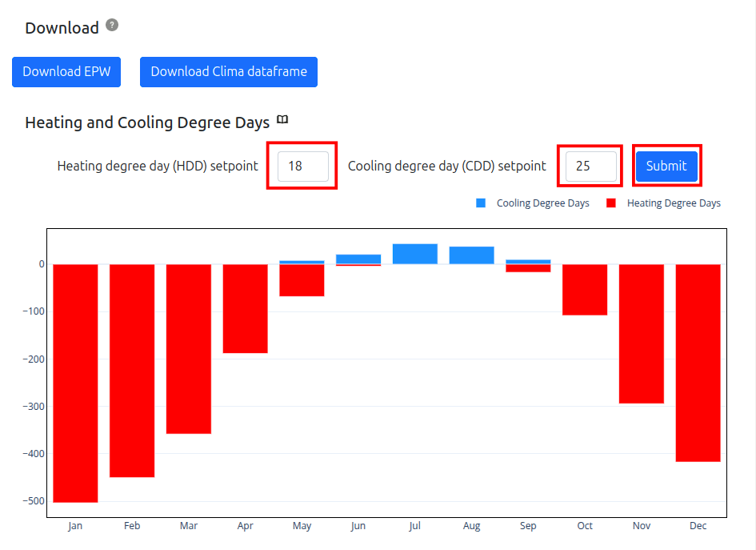Select the red November heating bar

coord(642,333)
